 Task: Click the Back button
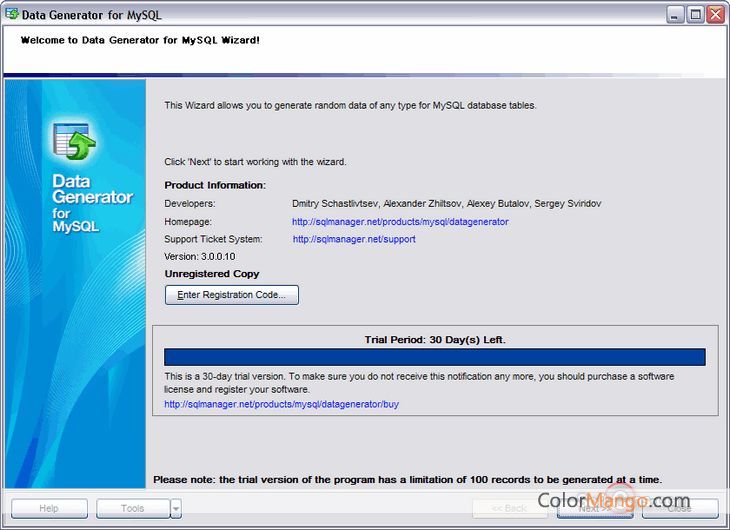(x=509, y=508)
